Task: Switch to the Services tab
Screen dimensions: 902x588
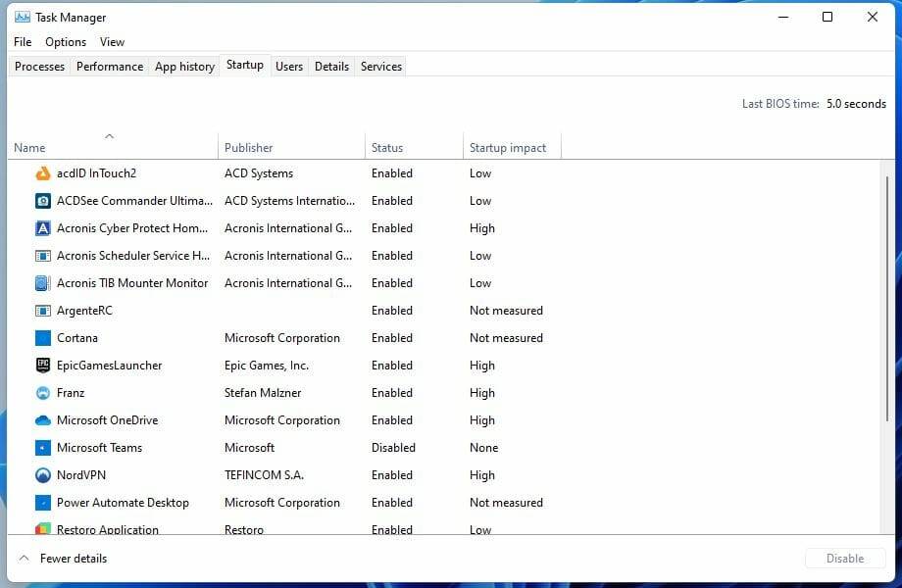Action: (380, 66)
